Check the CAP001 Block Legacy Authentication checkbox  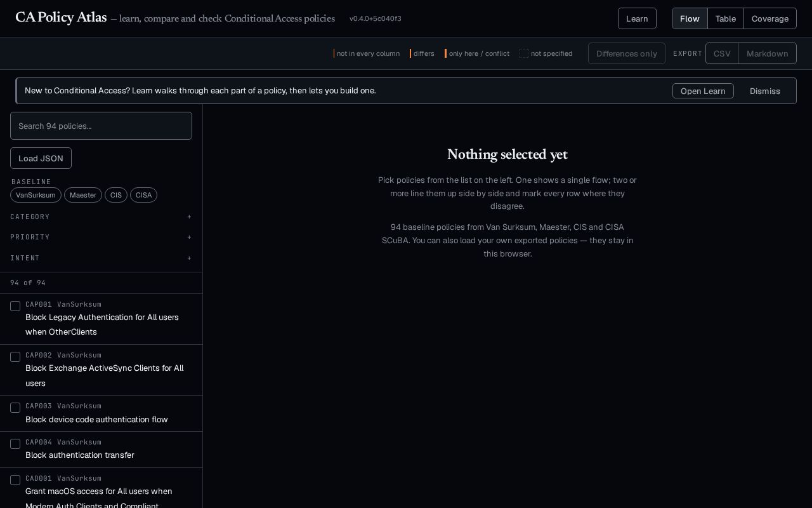(x=15, y=306)
